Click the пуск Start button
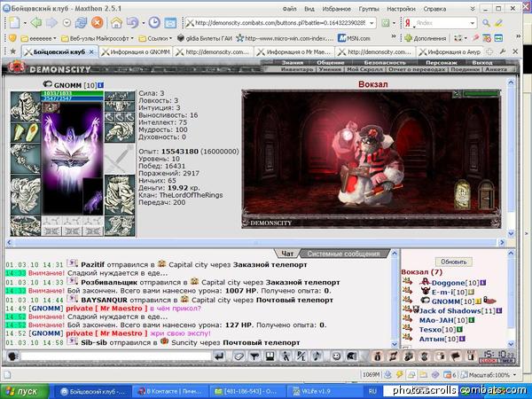 pyautogui.click(x=25, y=391)
